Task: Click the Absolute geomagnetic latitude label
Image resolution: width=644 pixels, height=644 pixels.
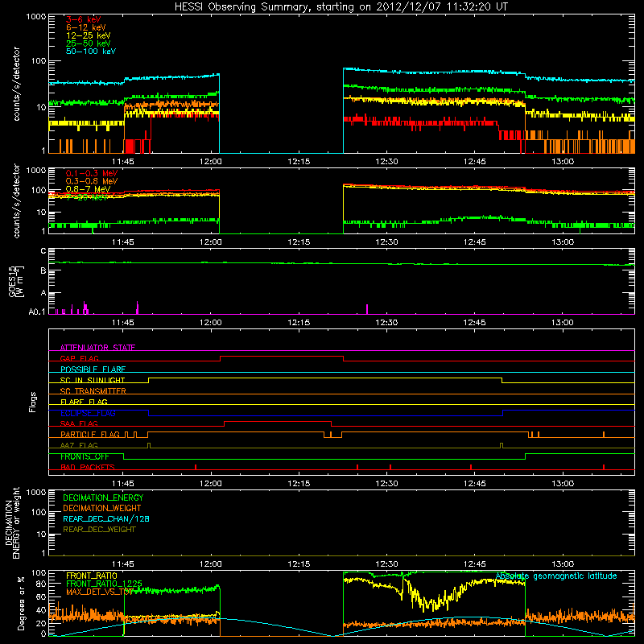Action: [x=556, y=576]
